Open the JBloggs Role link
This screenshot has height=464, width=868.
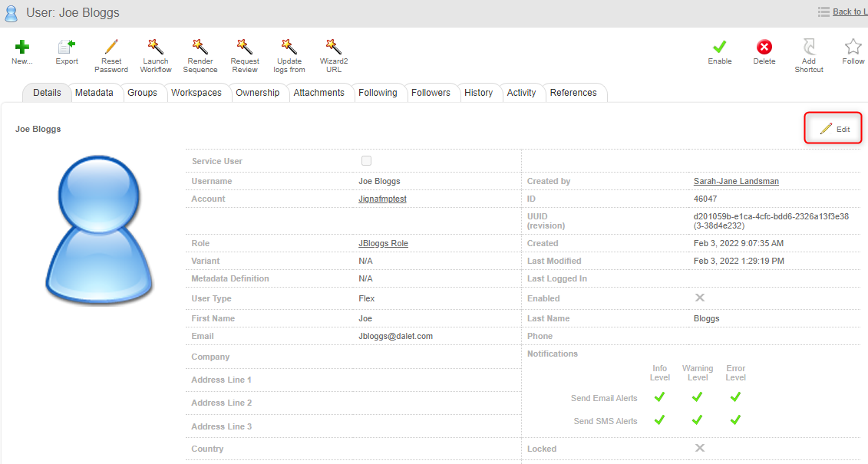pos(383,243)
